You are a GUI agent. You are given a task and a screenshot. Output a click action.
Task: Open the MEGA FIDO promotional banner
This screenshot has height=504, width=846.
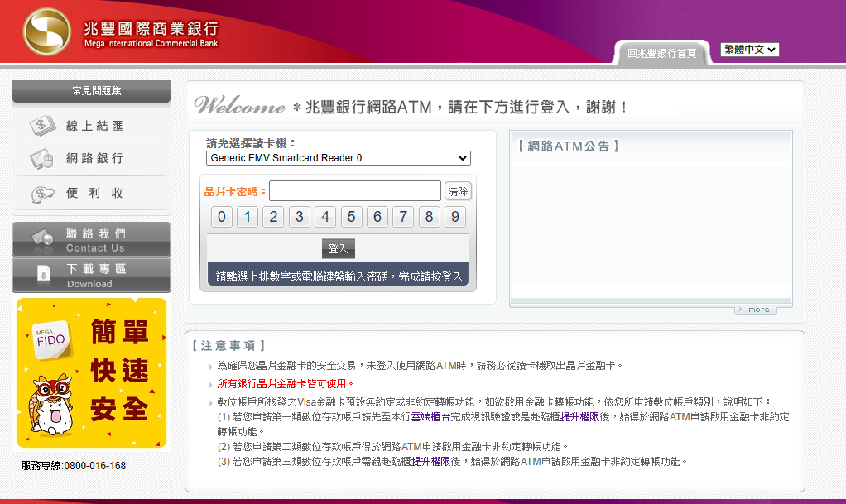[91, 373]
